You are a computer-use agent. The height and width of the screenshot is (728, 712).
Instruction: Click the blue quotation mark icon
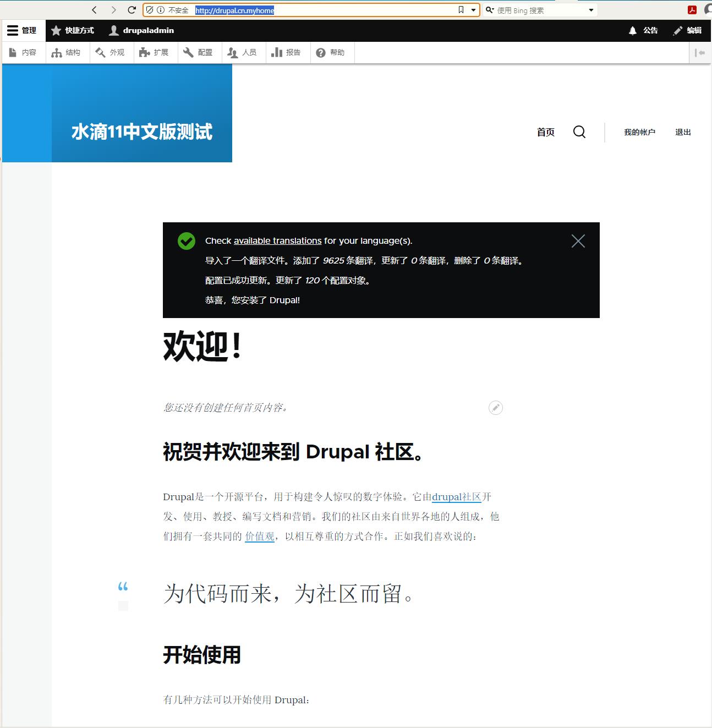123,587
